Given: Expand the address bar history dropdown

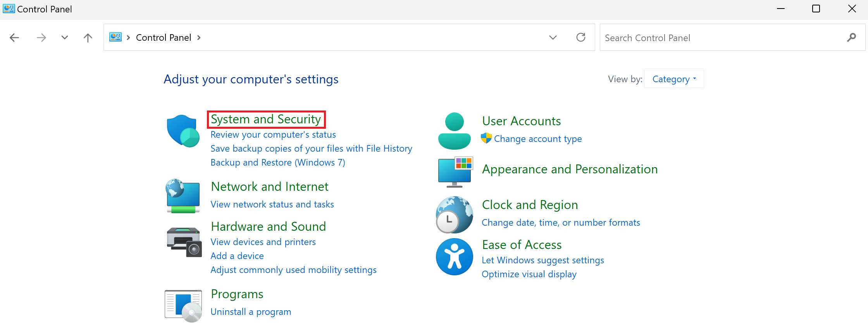Looking at the screenshot, I should [x=553, y=38].
